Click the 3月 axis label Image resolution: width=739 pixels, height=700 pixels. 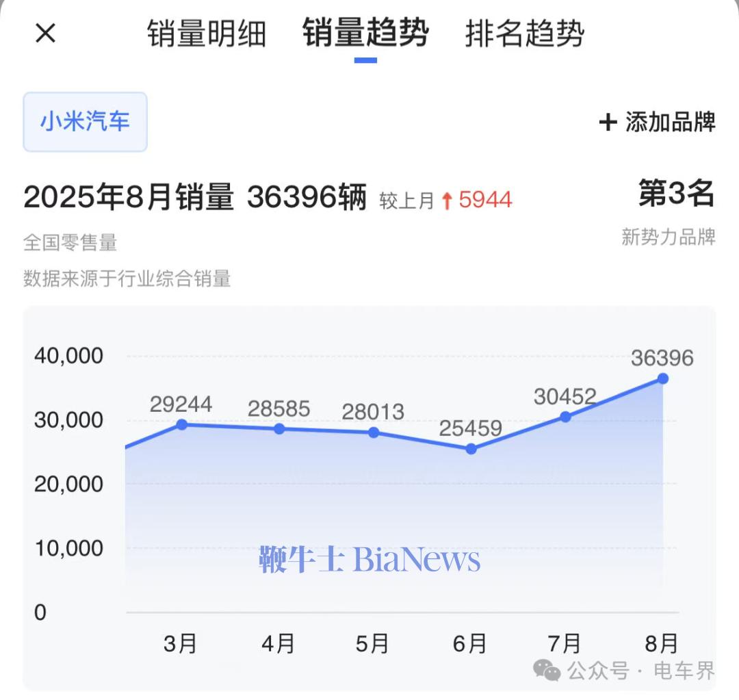pos(181,643)
